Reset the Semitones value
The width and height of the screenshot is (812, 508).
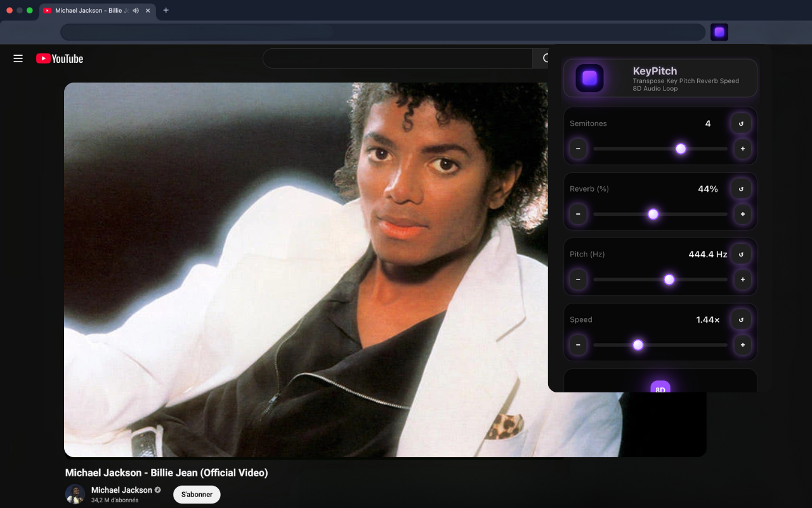tap(741, 123)
